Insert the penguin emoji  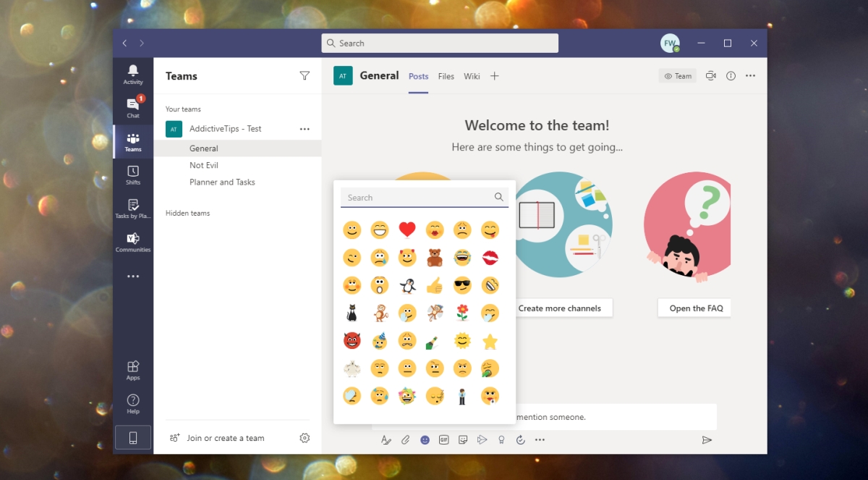[407, 285]
